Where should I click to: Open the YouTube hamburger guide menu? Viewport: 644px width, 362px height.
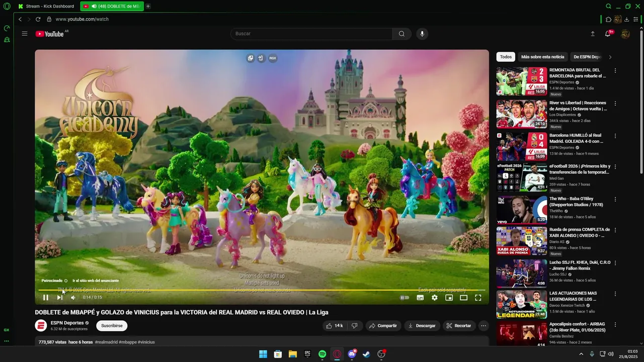coord(25,34)
